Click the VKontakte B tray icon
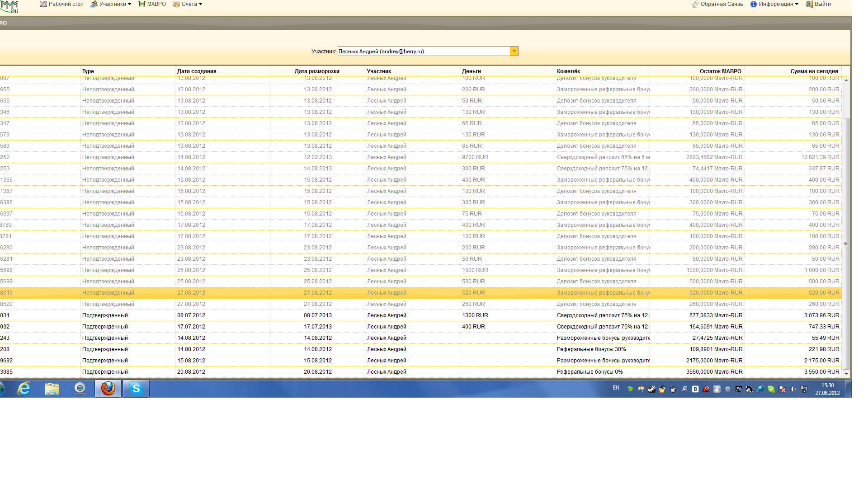Viewport: 868px width, 488px height. pyautogui.click(x=695, y=389)
